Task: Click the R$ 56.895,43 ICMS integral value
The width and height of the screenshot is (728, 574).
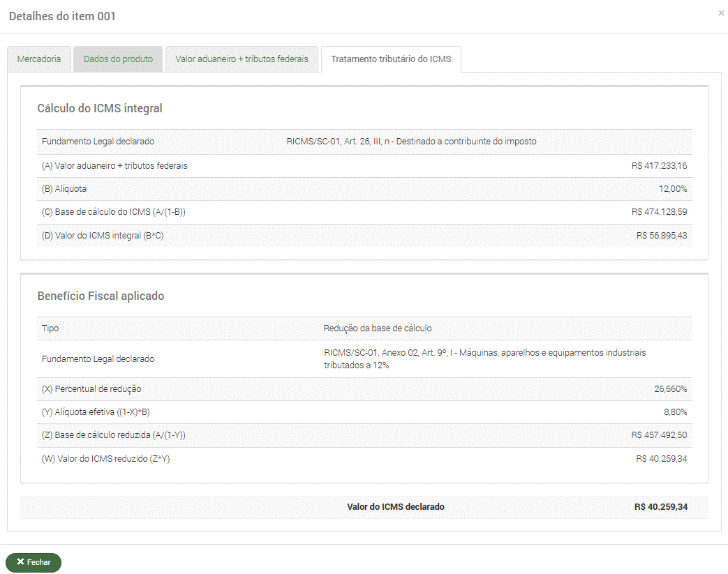Action: tap(662, 236)
